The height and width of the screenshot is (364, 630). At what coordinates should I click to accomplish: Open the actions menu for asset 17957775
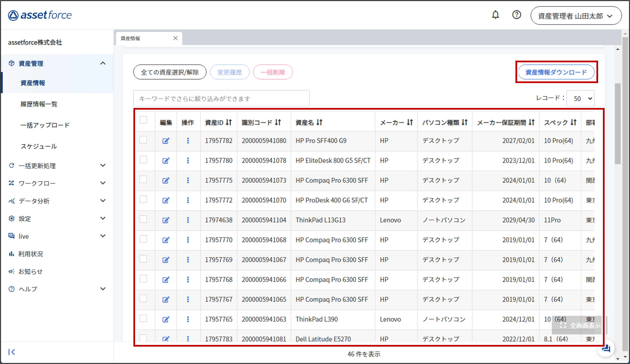188,180
